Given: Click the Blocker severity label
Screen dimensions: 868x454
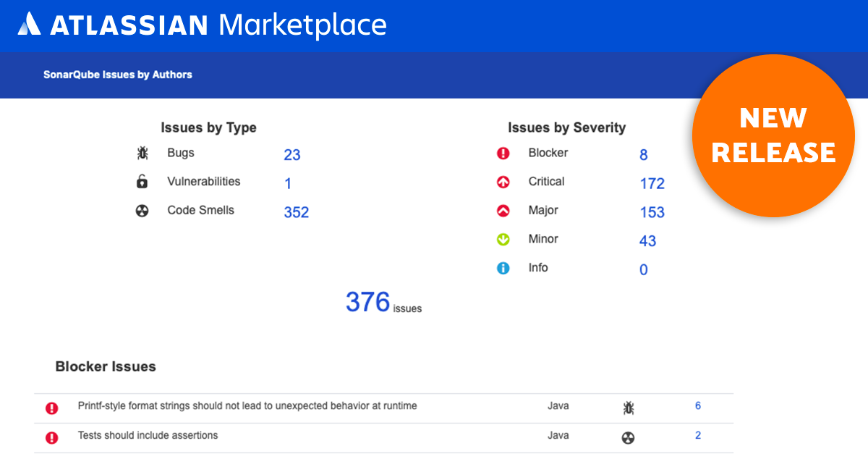Looking at the screenshot, I should [548, 153].
